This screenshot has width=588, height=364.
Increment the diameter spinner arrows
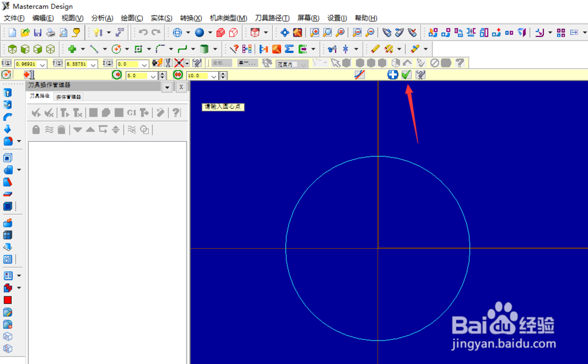[223, 76]
